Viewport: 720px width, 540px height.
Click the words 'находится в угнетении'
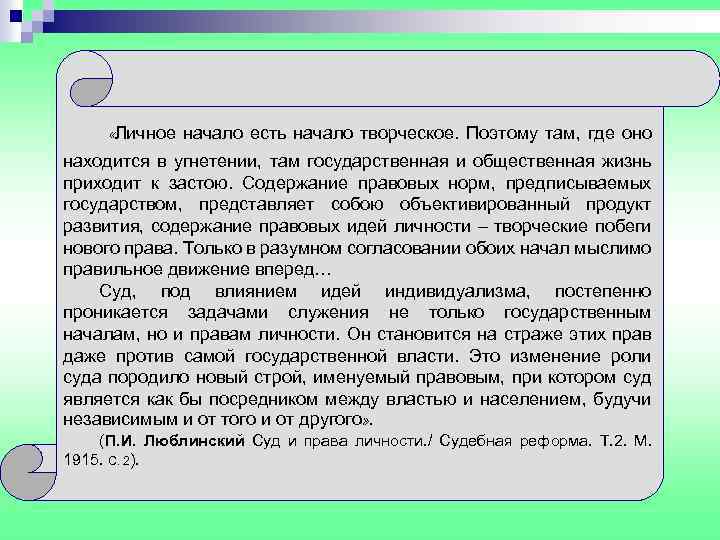pos(162,162)
